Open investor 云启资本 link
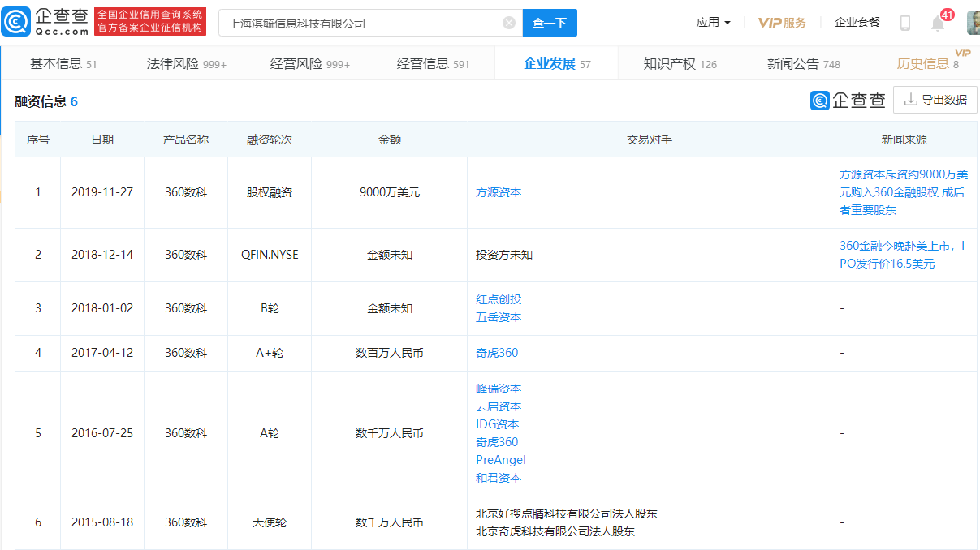Image resolution: width=980 pixels, height=550 pixels. pos(499,406)
